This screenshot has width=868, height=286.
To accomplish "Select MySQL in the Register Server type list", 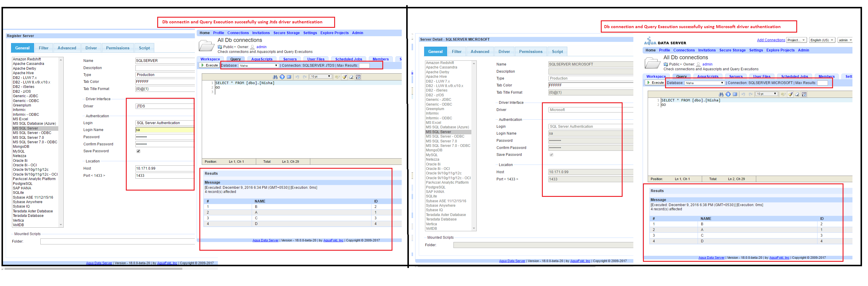I will pyautogui.click(x=19, y=151).
